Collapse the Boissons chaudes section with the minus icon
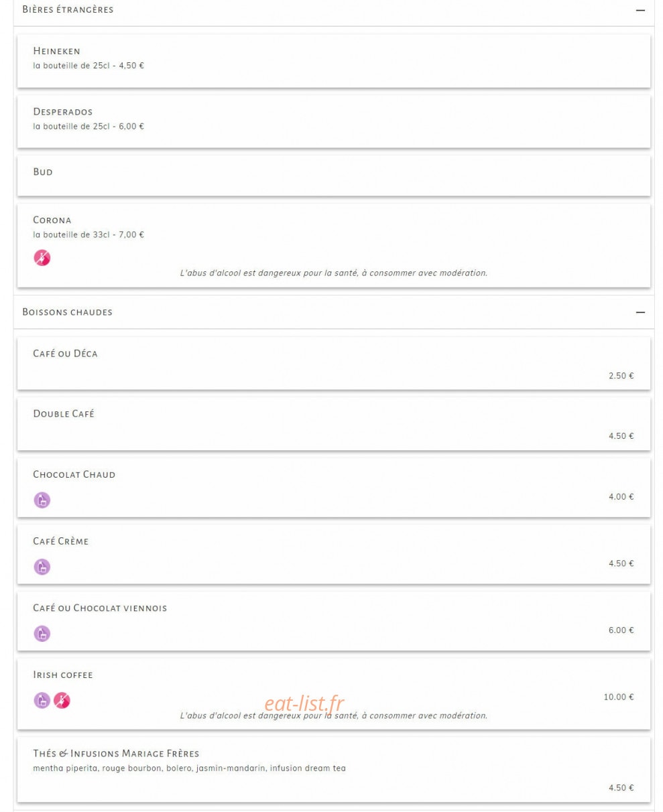The image size is (663, 812). point(640,312)
